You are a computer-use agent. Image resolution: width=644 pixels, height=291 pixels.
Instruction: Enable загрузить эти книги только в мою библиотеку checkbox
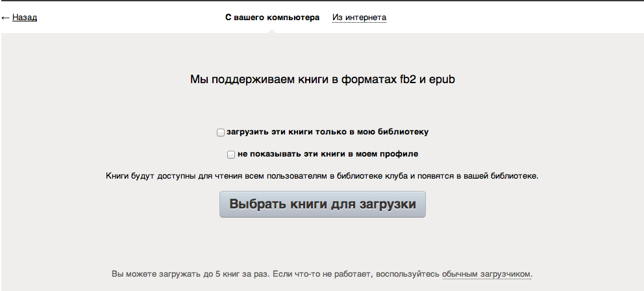(221, 133)
